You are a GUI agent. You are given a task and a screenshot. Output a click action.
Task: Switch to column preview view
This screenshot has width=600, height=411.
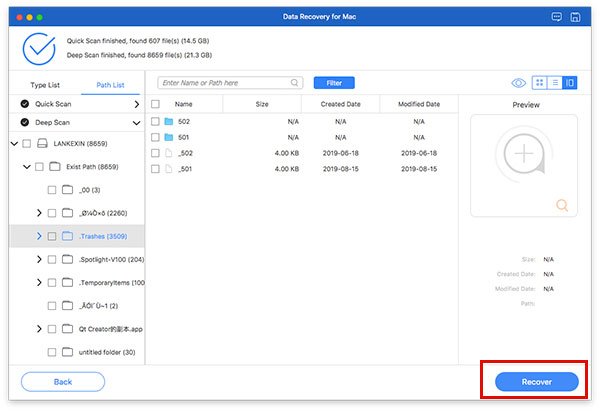coord(569,83)
